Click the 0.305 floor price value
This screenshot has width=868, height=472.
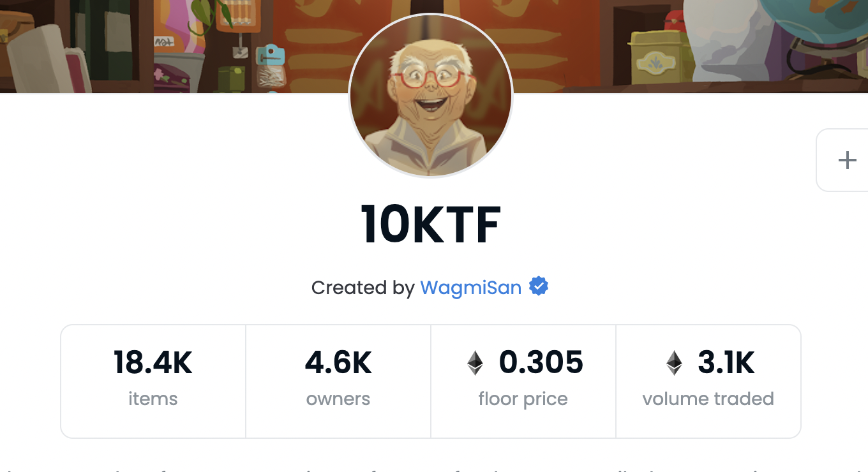pyautogui.click(x=541, y=363)
